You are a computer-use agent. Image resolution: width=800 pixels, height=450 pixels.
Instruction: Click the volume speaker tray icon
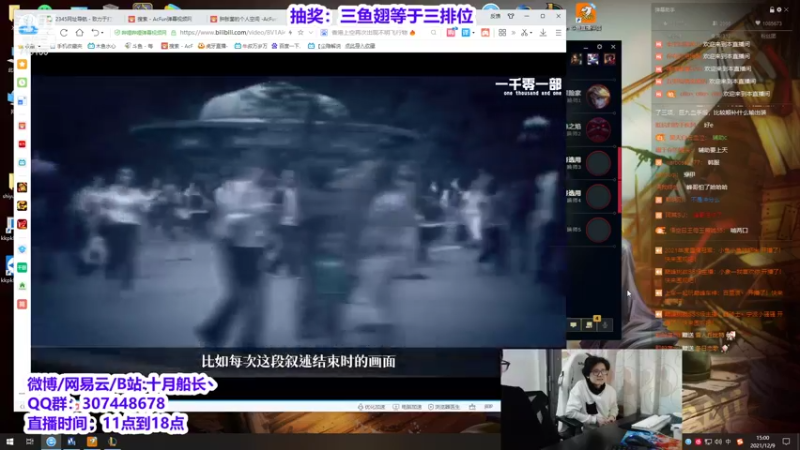(x=719, y=442)
